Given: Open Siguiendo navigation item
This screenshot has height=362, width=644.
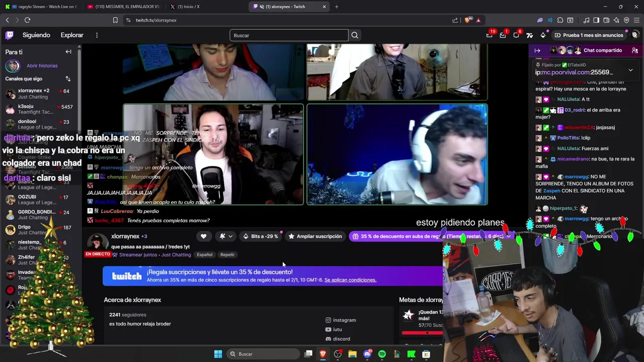Looking at the screenshot, I should point(36,35).
